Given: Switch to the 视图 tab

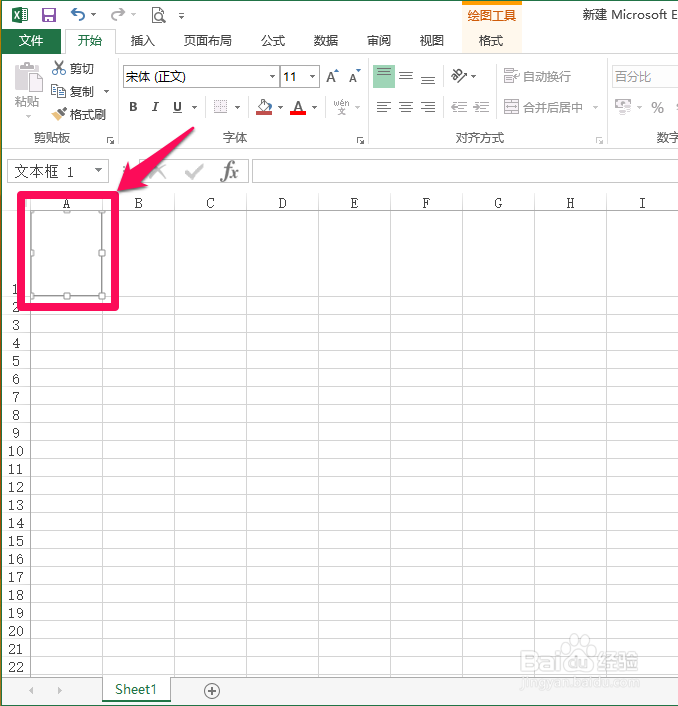Looking at the screenshot, I should click(x=432, y=41).
